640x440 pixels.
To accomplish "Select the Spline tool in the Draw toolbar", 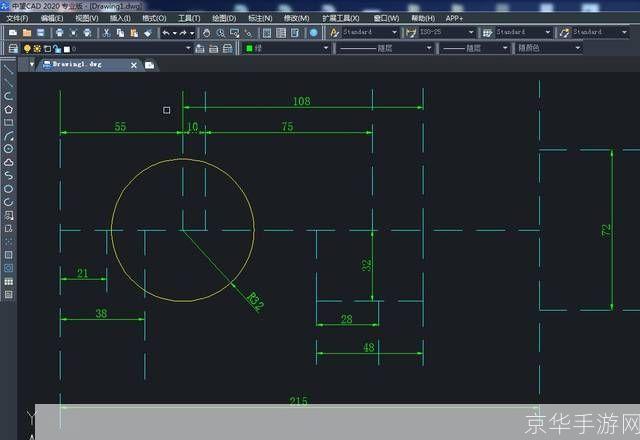I will point(9,176).
